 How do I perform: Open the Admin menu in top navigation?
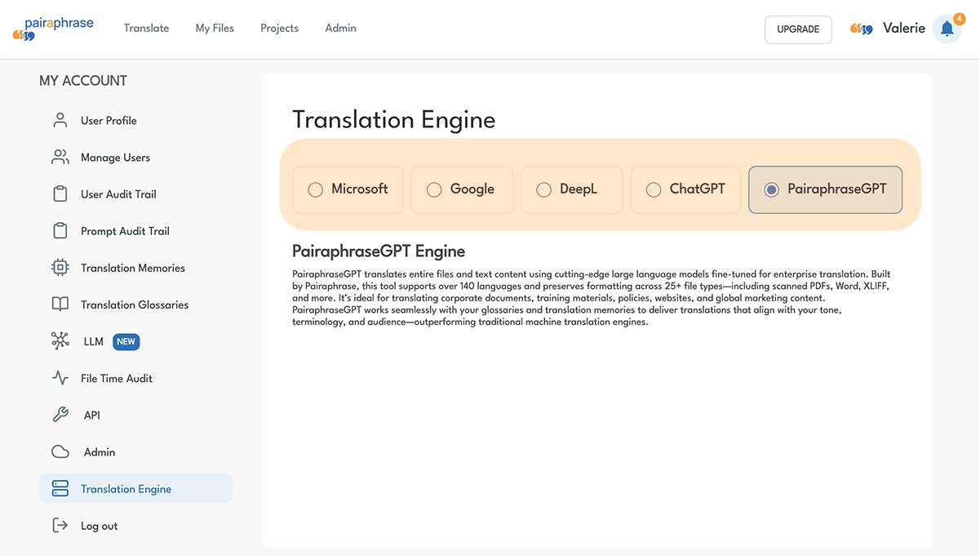point(340,29)
